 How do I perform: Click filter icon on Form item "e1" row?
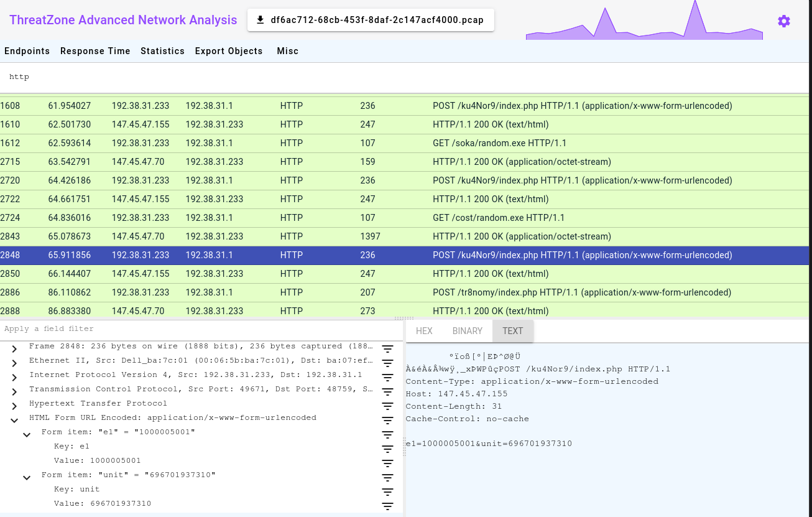(388, 435)
